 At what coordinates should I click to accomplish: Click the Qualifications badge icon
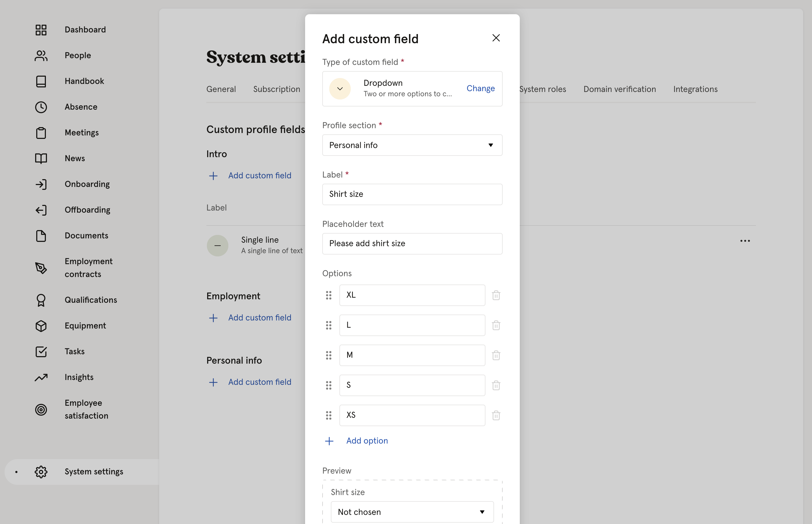tap(41, 300)
